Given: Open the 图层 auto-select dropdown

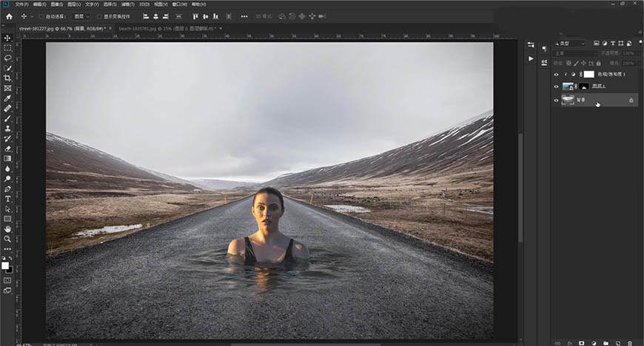Looking at the screenshot, I should pyautogui.click(x=81, y=16).
